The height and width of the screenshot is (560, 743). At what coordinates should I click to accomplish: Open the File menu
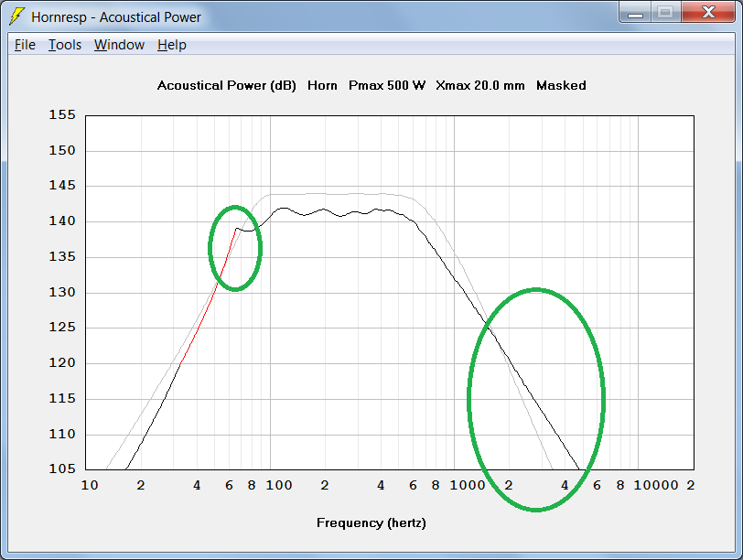click(x=25, y=45)
